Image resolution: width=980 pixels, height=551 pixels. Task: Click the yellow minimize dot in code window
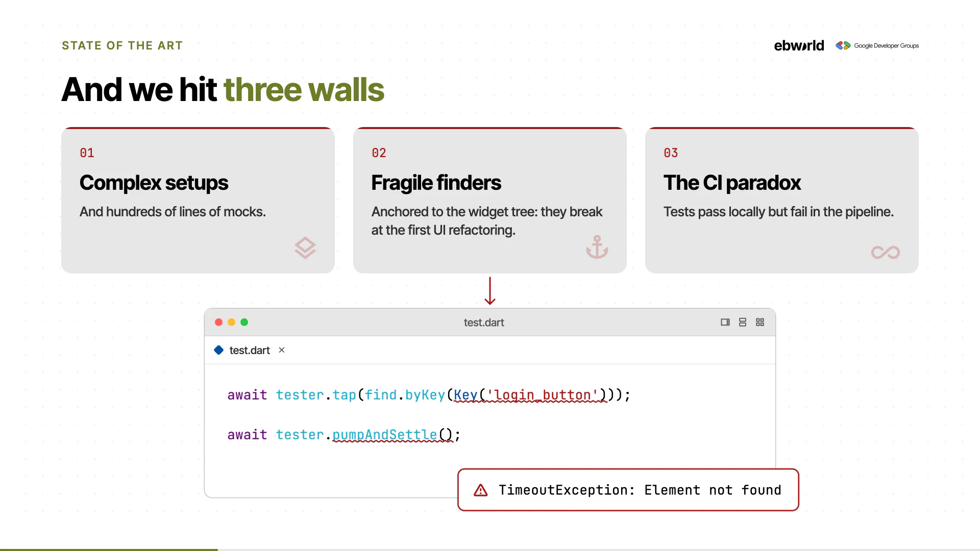pos(231,322)
